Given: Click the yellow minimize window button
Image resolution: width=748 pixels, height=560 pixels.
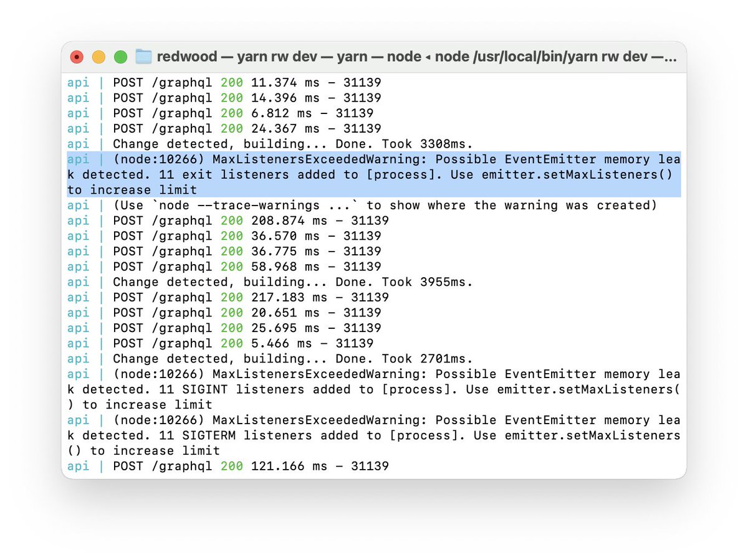Looking at the screenshot, I should pos(98,57).
